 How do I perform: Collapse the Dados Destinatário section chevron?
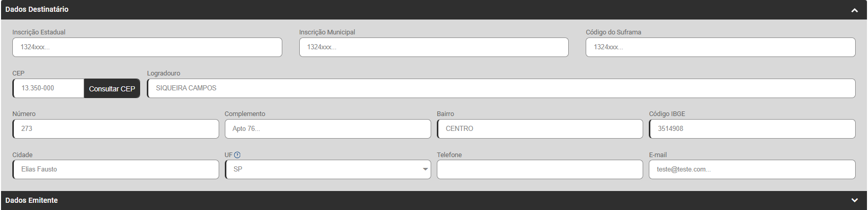coord(854,10)
